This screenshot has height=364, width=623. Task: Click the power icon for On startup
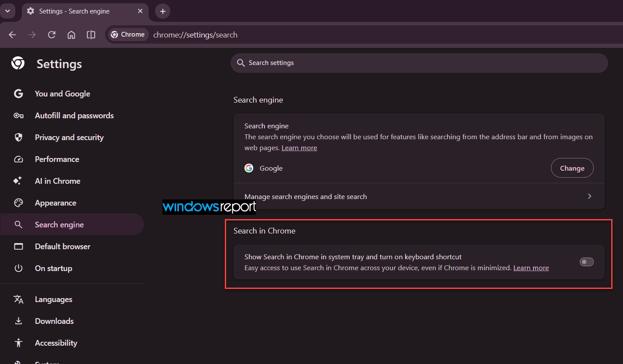18,268
